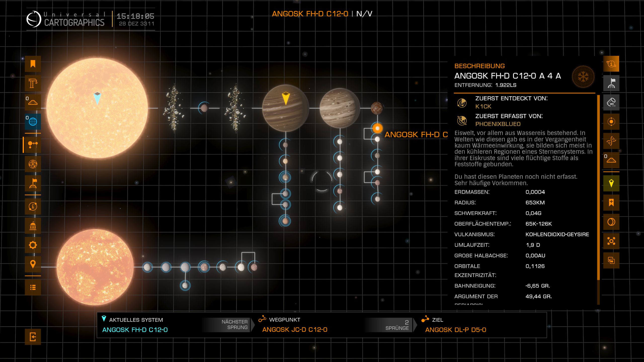
Task: Click waypoint ANGOSK JC-D C12-0
Action: (x=295, y=330)
